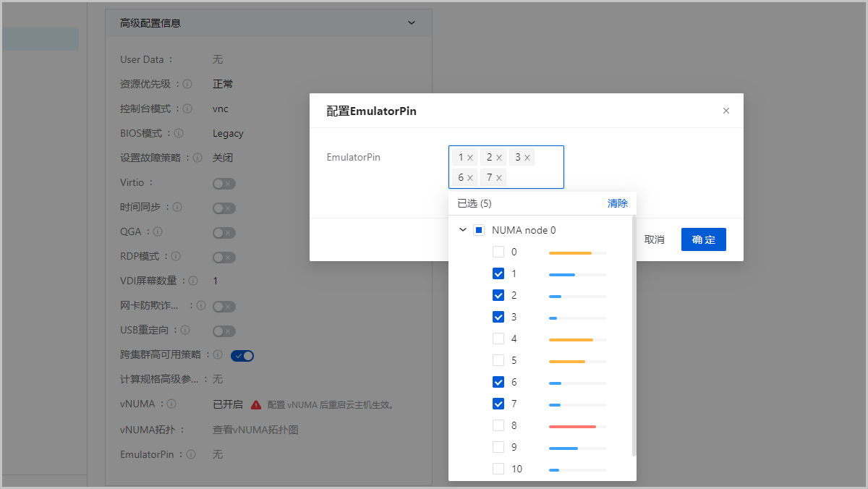Image resolution: width=868 pixels, height=489 pixels.
Task: Check the CPU 0 checkbox
Action: pyautogui.click(x=498, y=252)
